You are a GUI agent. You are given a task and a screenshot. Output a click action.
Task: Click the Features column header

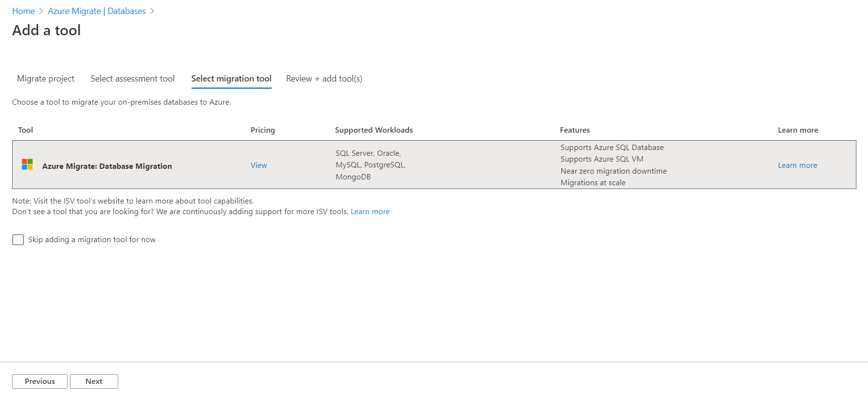coord(575,130)
